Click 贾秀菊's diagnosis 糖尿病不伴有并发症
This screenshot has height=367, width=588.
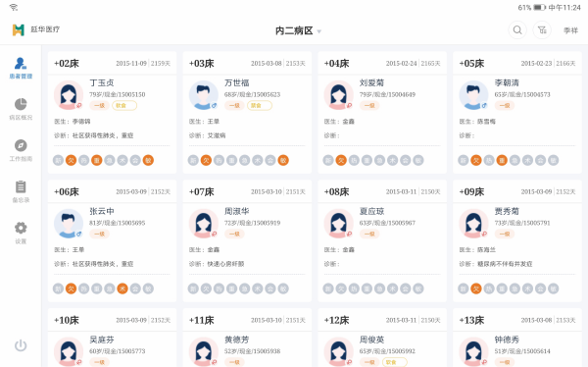click(x=505, y=264)
